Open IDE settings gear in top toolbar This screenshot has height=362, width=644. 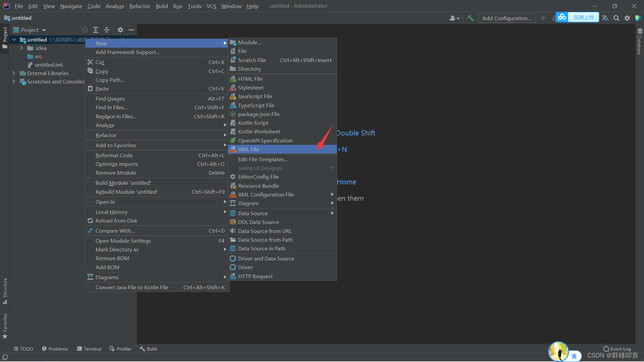[x=627, y=18]
